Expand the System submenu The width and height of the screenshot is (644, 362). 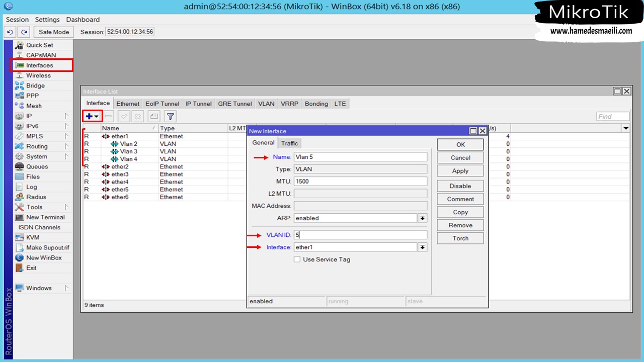pyautogui.click(x=66, y=156)
